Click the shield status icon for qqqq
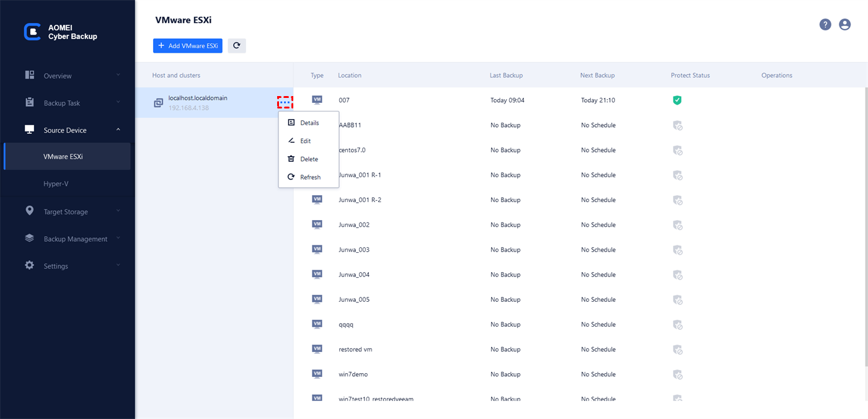This screenshot has height=419, width=868. point(678,324)
